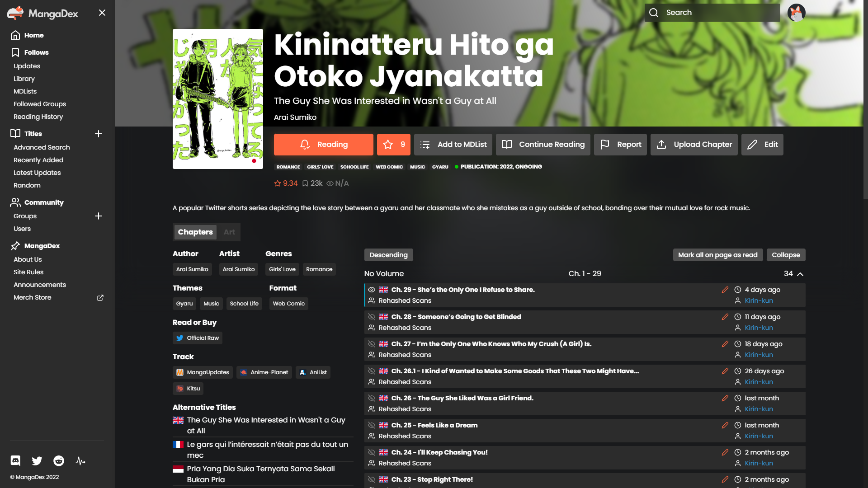Edit chapter 29 with pencil icon
Viewport: 868px width, 488px height.
pyautogui.click(x=725, y=290)
